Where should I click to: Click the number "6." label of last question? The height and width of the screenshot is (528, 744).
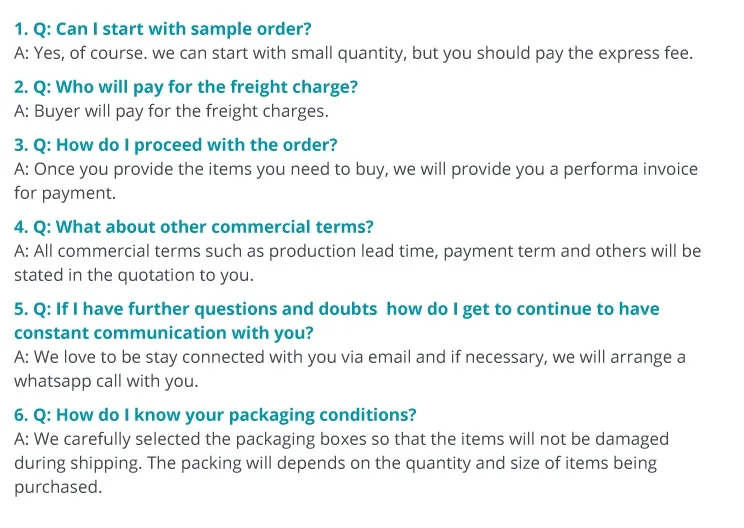[x=22, y=415]
